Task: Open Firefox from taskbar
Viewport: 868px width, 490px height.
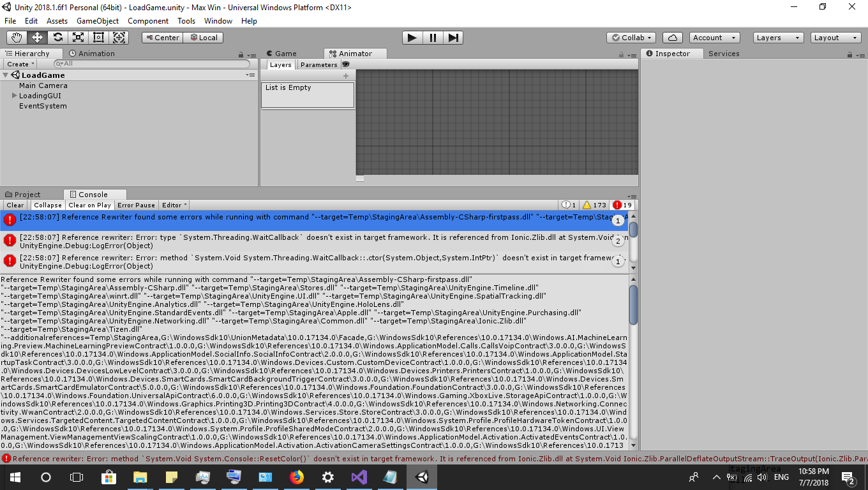Action: (x=296, y=477)
